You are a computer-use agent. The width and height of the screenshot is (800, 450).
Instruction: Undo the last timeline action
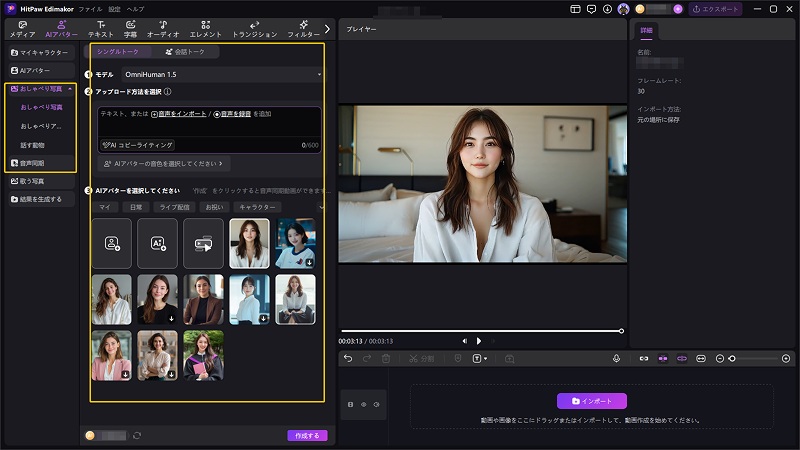coord(348,359)
